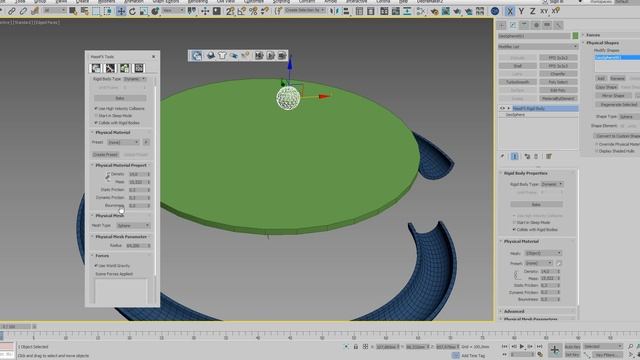Image resolution: width=640 pixels, height=360 pixels.
Task: Open the Preset dropdown in MassFX Tools
Action: [x=123, y=142]
